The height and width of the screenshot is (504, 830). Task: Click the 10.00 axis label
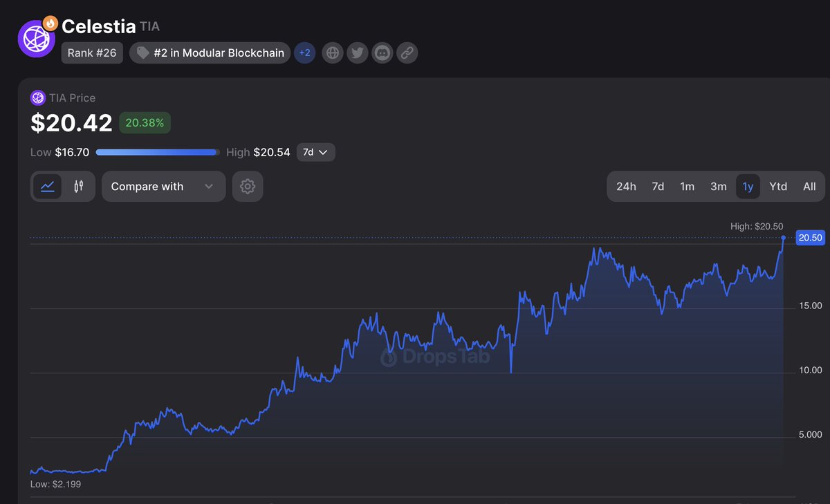[x=810, y=370]
